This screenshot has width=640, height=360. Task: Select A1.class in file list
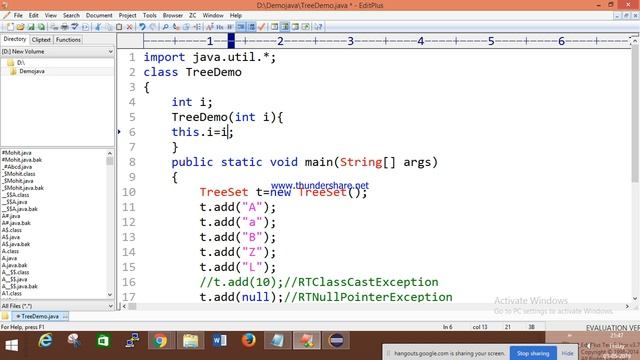11,293
